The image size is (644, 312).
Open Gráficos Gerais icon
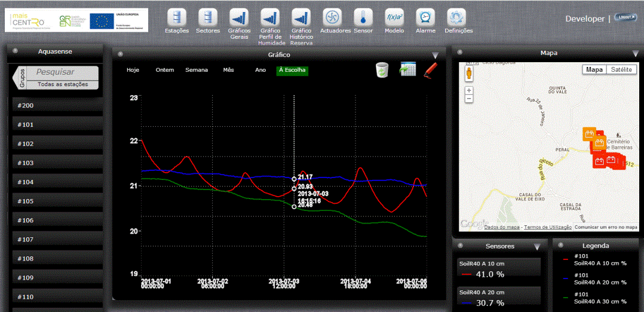239,18
